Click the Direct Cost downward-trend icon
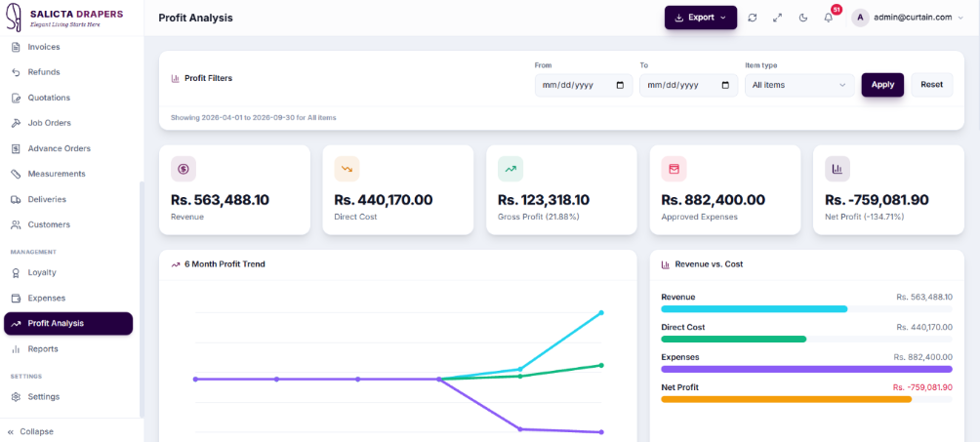Screen dimensions: 980x442 [347, 169]
